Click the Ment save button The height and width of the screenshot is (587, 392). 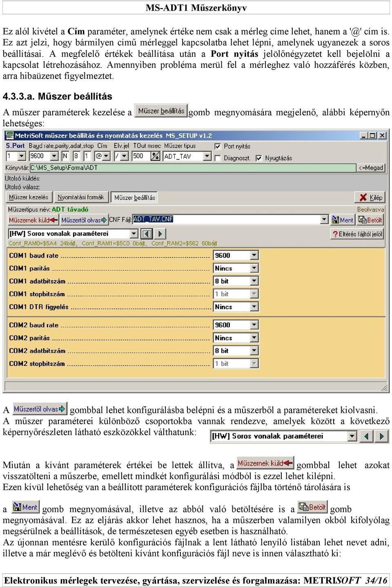[343, 220]
